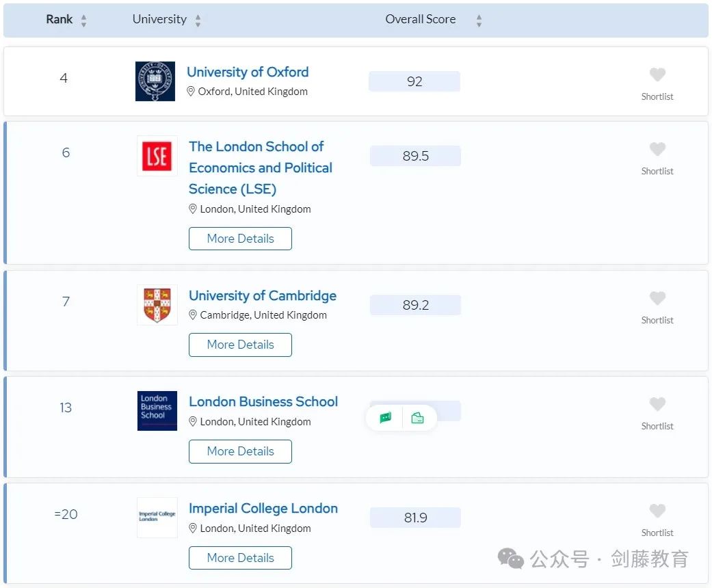Shortlist London Business School with heart icon
The image size is (712, 588).
point(657,404)
